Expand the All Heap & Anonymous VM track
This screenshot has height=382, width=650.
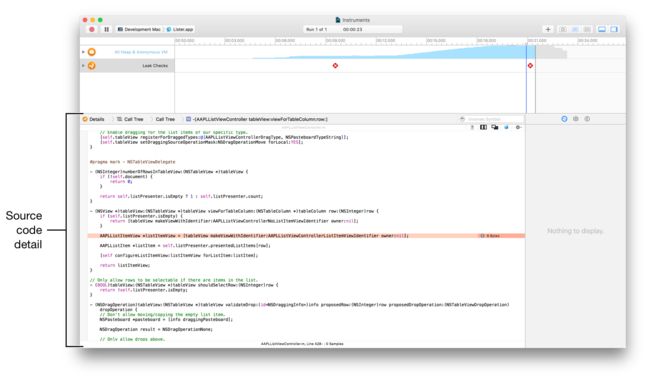pyautogui.click(x=83, y=52)
